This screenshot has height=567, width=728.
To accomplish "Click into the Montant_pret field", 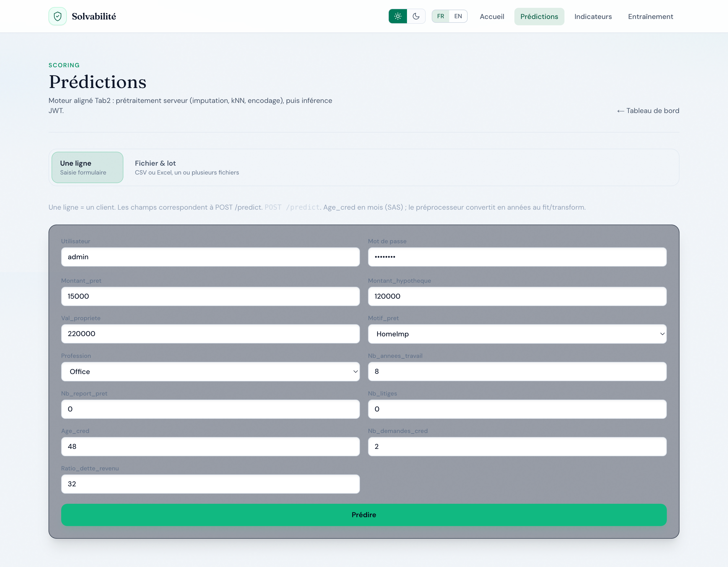I will point(210,296).
